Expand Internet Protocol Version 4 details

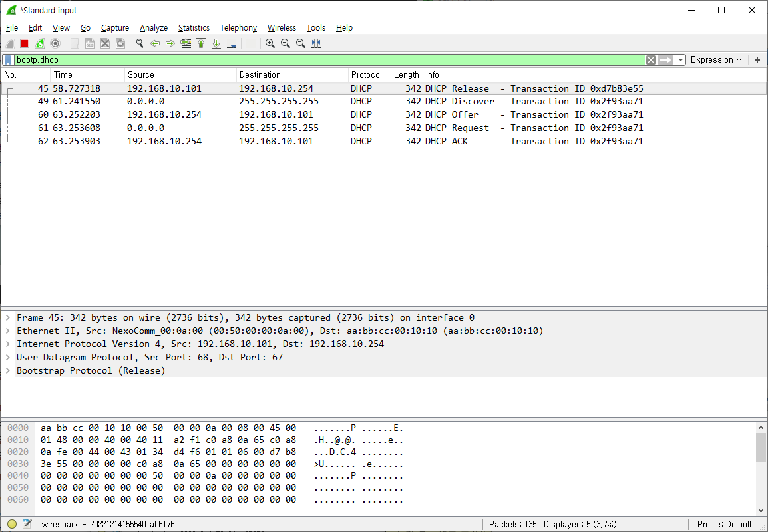tap(8, 344)
